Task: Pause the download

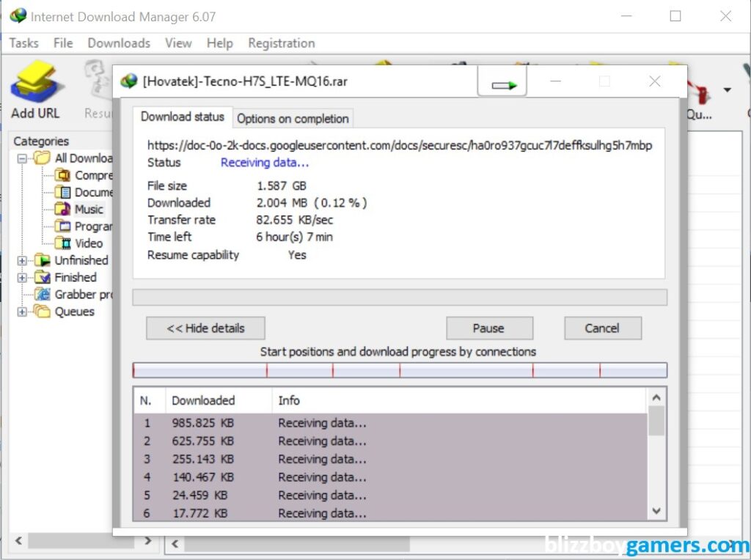Action: (489, 328)
